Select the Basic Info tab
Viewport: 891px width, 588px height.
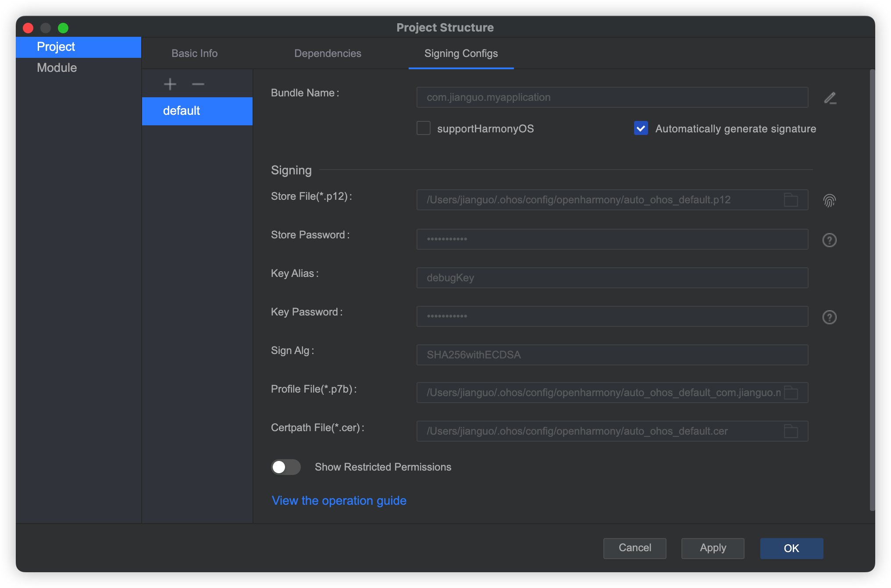click(x=194, y=53)
